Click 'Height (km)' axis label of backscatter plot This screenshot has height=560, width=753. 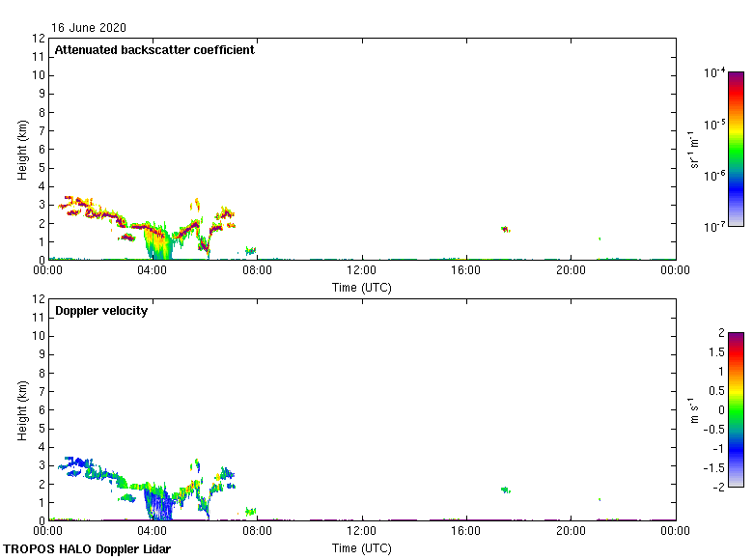[22, 150]
